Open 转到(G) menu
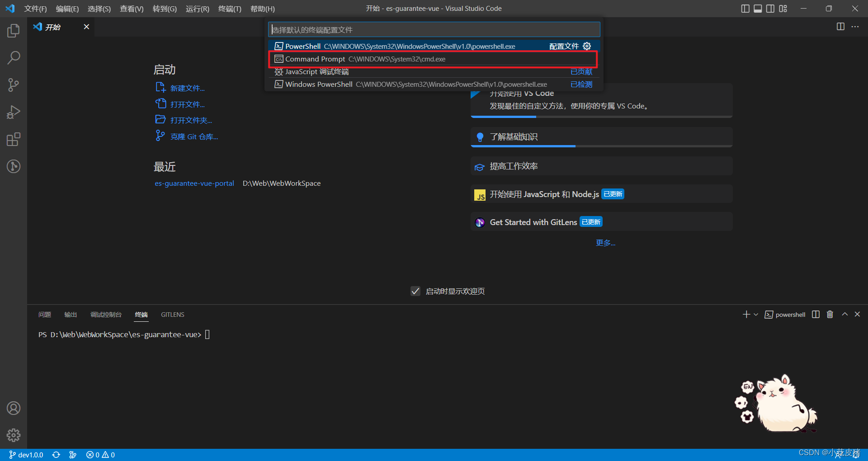Screen dimensions: 868x461 click(165, 9)
